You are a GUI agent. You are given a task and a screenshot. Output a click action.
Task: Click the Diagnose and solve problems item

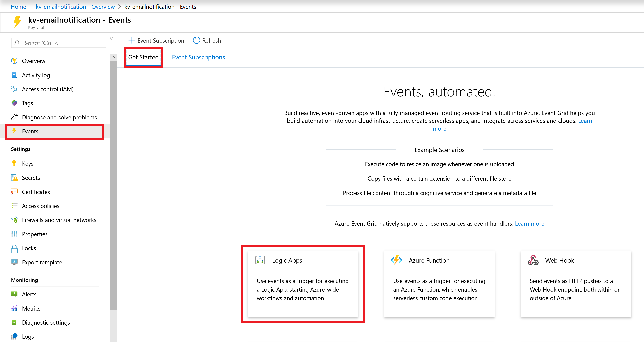point(59,117)
